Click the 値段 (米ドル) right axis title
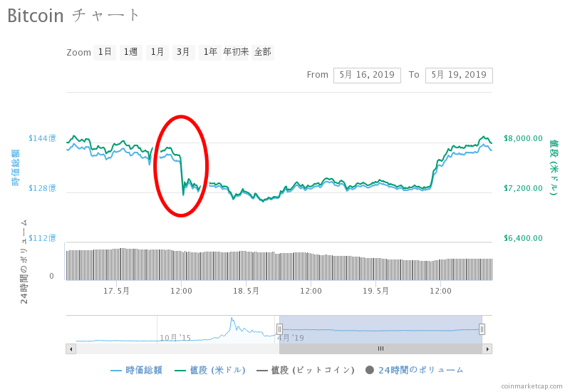This screenshot has height=392, width=570. coord(554,167)
